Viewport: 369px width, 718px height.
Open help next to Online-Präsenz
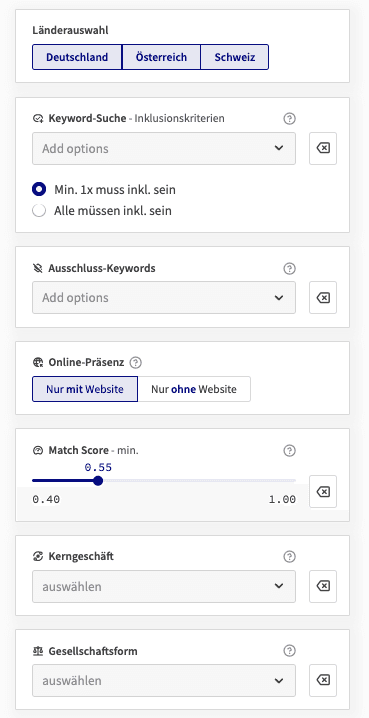point(136,363)
